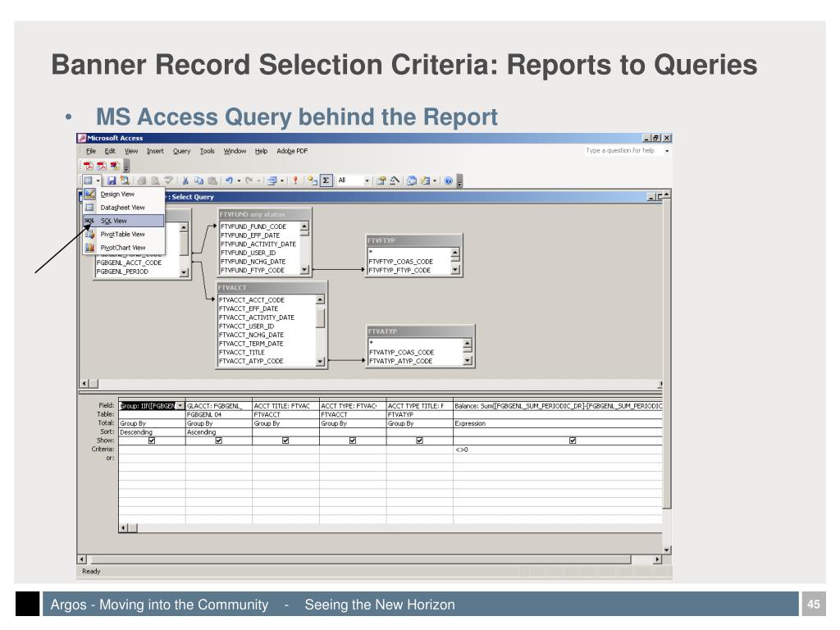Toggle Show checkbox for ACCT TYPE TITLE column
840x630 pixels.
pos(419,441)
